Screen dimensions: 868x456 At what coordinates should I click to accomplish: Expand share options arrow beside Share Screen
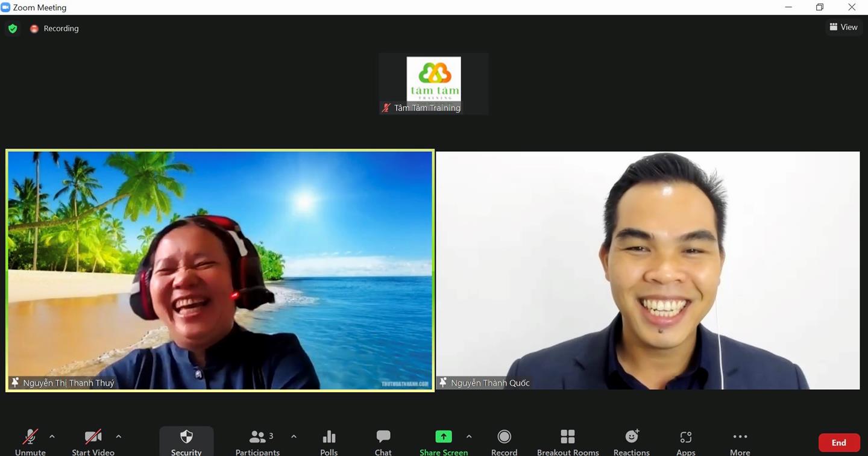(469, 436)
